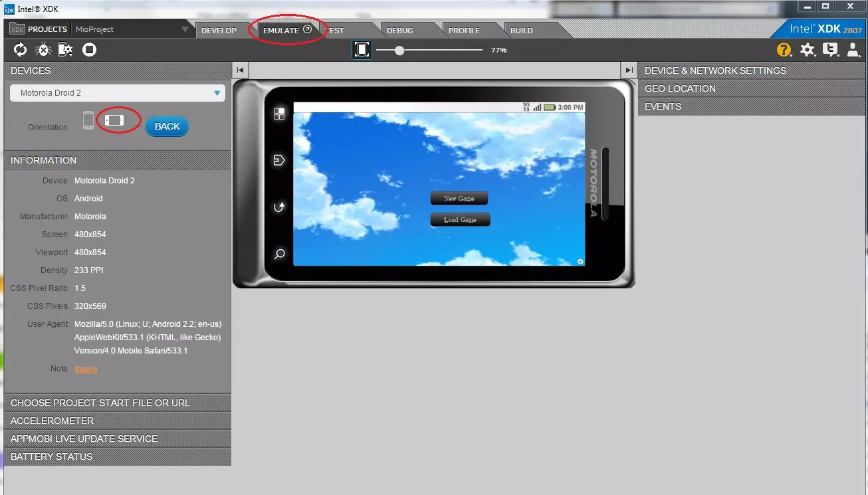868x495 pixels.
Task: Expand the Geo Location section
Action: coord(753,88)
